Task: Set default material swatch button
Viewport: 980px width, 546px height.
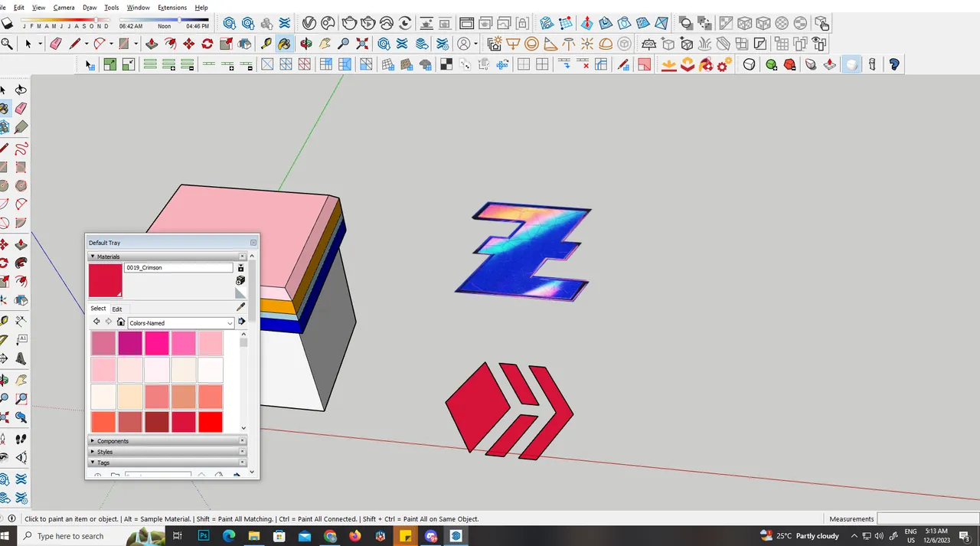Action: pos(240,293)
